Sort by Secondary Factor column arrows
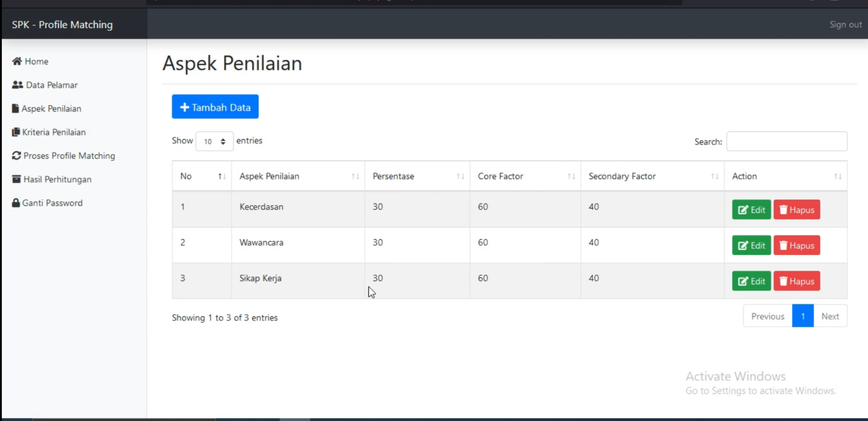The image size is (868, 421). coord(715,176)
